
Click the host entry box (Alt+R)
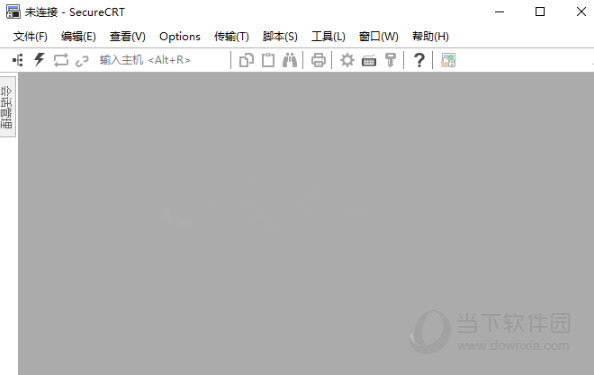162,60
